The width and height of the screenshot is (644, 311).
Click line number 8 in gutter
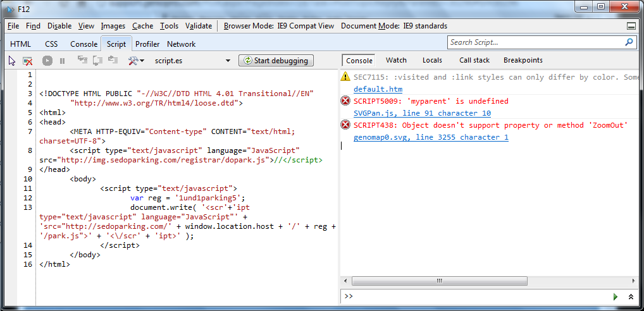pyautogui.click(x=30, y=150)
